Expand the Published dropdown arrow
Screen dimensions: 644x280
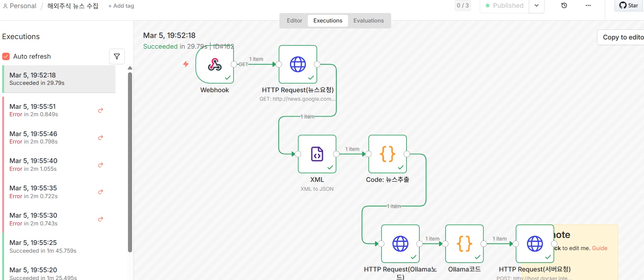(x=537, y=6)
